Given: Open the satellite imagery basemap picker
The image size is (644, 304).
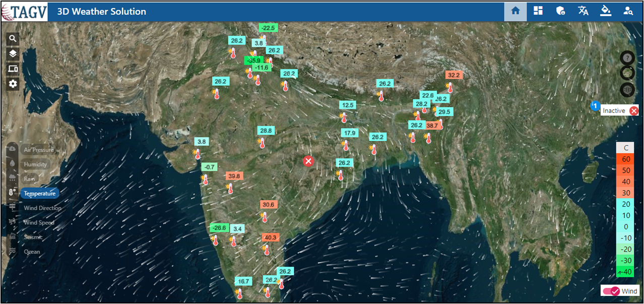Looking at the screenshot, I should (x=627, y=73).
